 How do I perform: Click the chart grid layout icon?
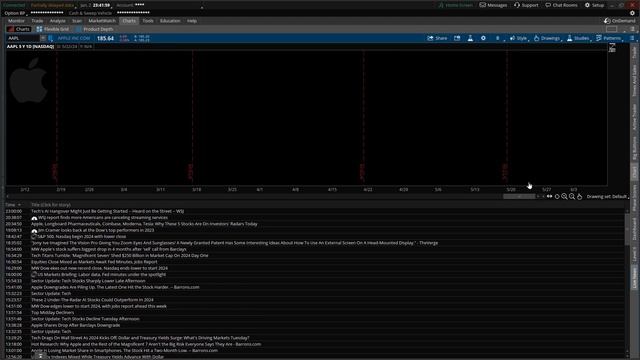point(457,38)
